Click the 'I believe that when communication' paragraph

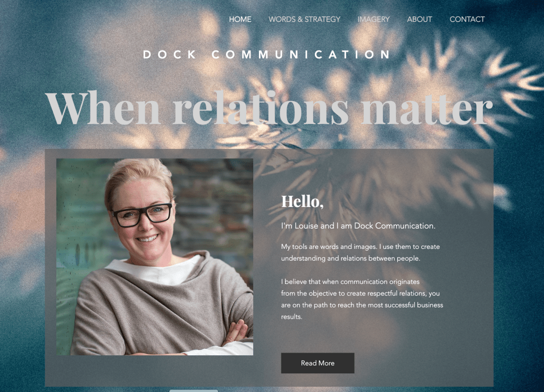362,299
